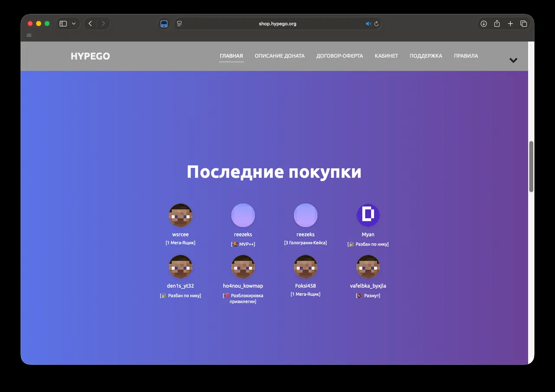555x392 pixels.
Task: Click the Myan player avatar
Action: click(368, 215)
